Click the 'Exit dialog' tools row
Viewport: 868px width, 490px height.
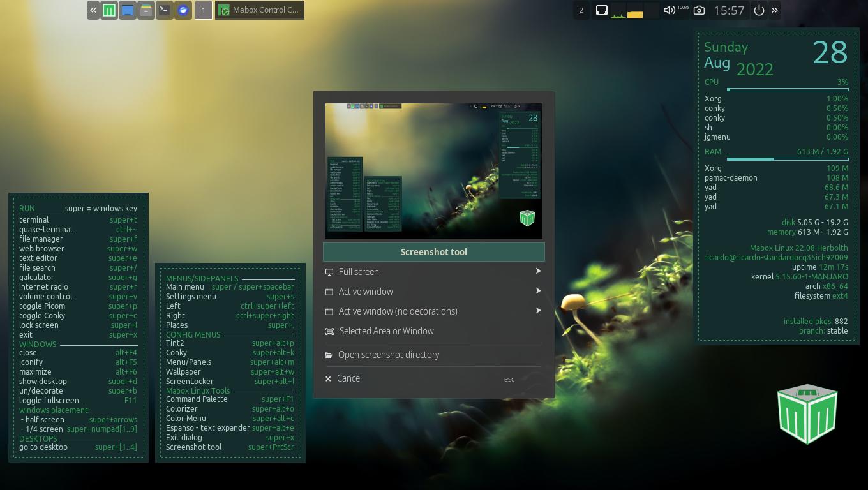pos(230,437)
